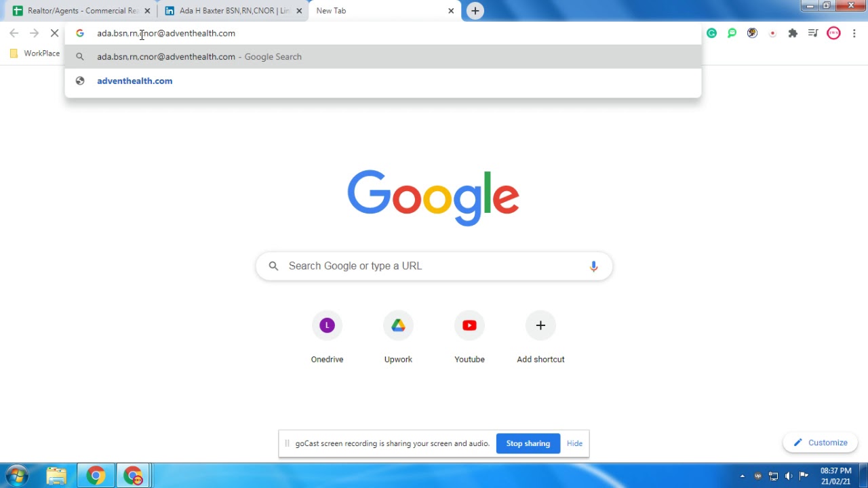The width and height of the screenshot is (868, 488).
Task: Click the Google logo
Action: point(433,197)
